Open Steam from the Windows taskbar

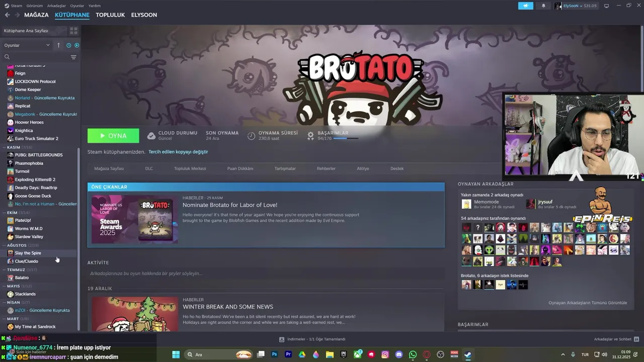pos(468,354)
